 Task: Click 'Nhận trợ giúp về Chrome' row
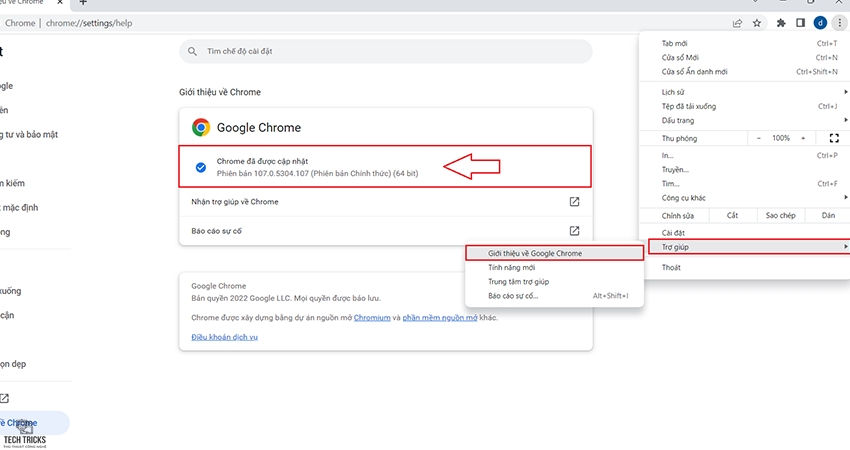(385, 202)
